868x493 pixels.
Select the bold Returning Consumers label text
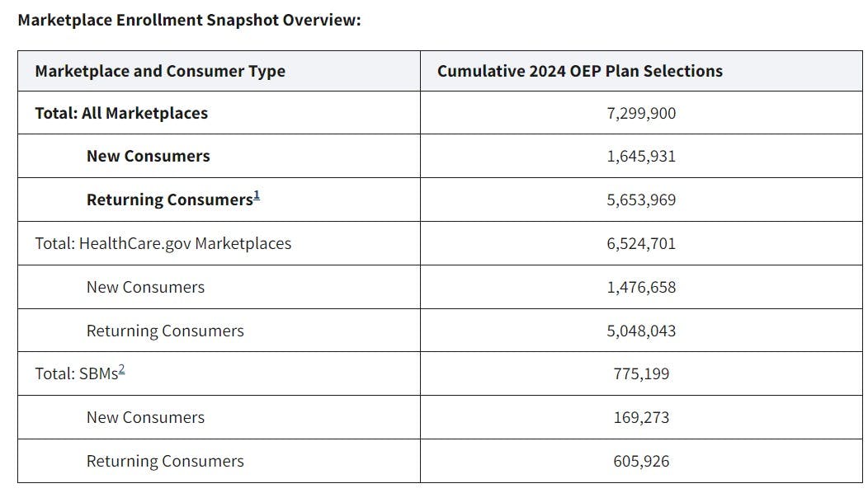click(x=168, y=200)
